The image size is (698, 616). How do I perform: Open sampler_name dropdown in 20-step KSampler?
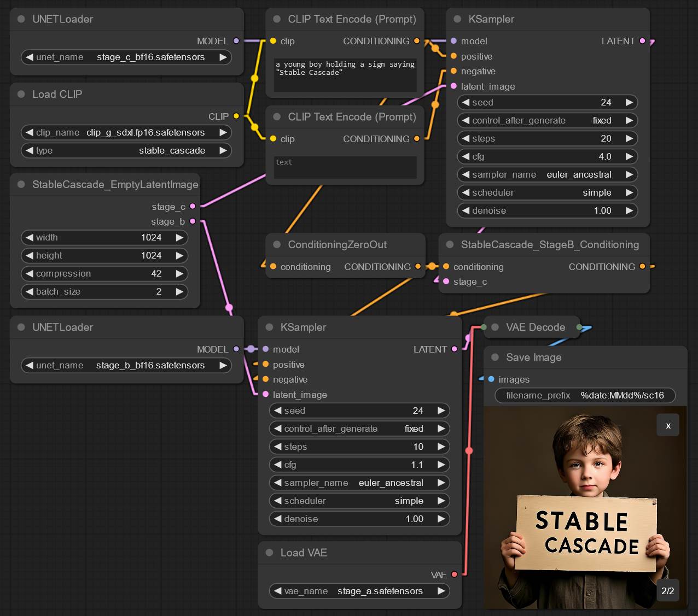pos(548,174)
